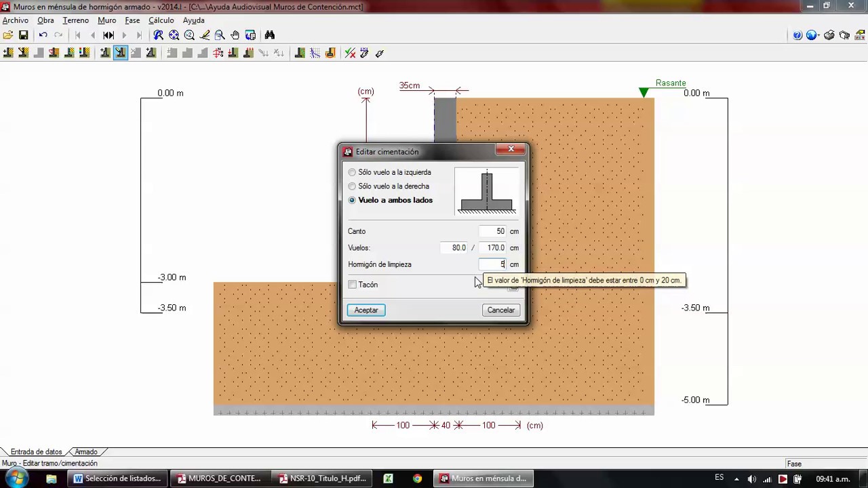This screenshot has width=868, height=488.
Task: Open the Ayuda menu
Action: [193, 20]
